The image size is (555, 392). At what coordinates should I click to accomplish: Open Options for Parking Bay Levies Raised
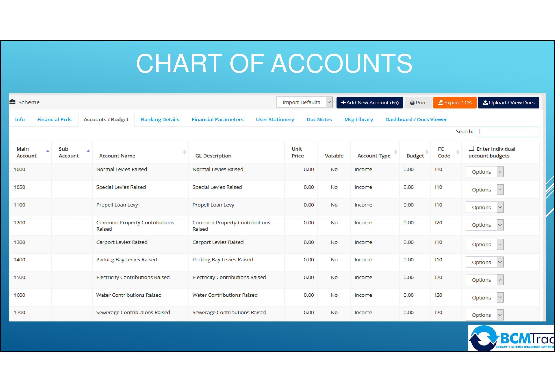pyautogui.click(x=485, y=262)
